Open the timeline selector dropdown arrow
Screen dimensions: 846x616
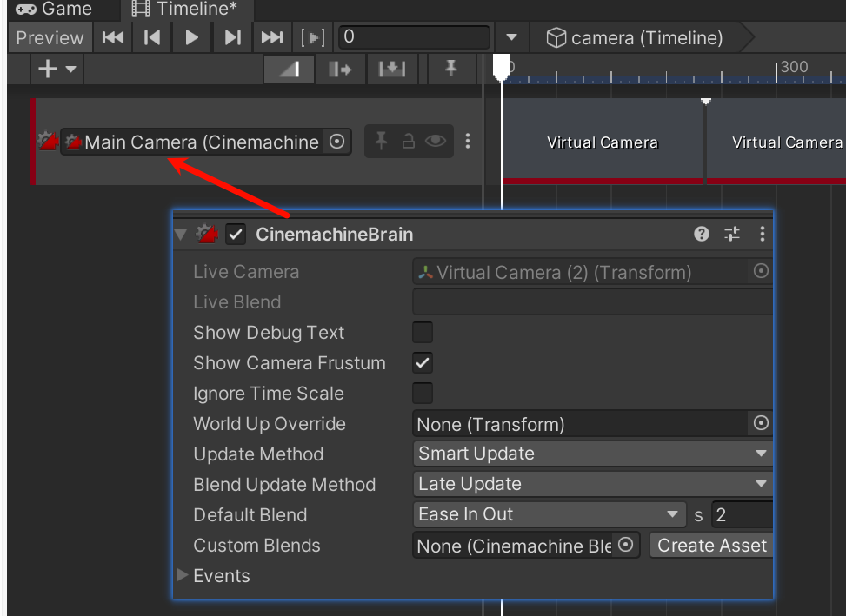coord(511,37)
